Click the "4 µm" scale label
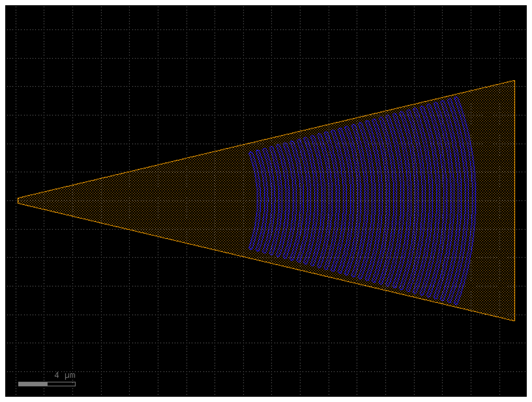Image resolution: width=532 pixels, height=402 pixels. (x=65, y=375)
